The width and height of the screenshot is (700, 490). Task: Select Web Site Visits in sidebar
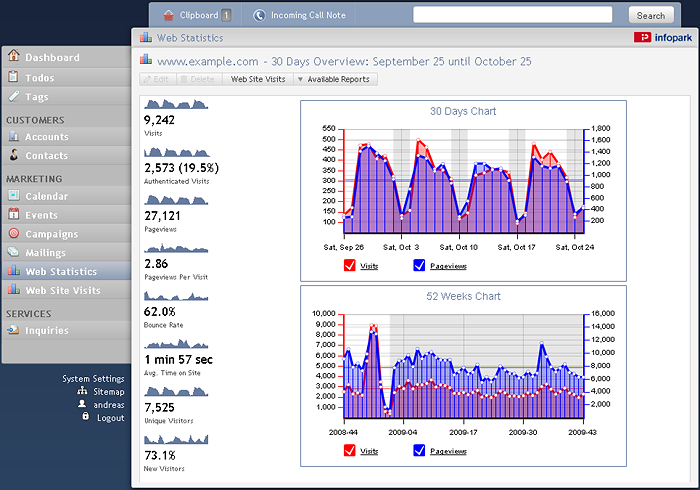(x=66, y=290)
